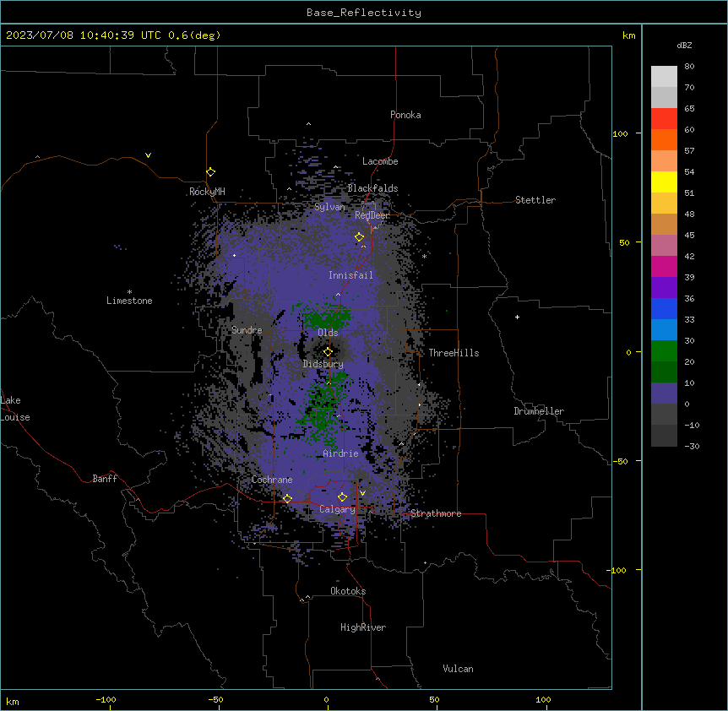Click the Lake Louise label

pyautogui.click(x=15, y=409)
